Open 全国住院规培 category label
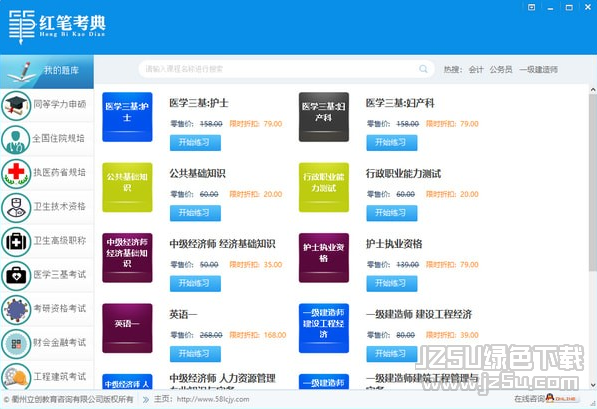The image size is (597, 409). tap(58, 138)
